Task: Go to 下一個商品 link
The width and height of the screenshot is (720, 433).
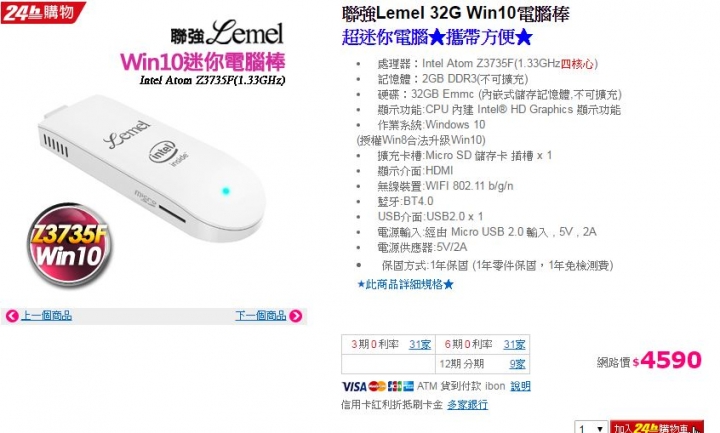Action: pyautogui.click(x=261, y=316)
